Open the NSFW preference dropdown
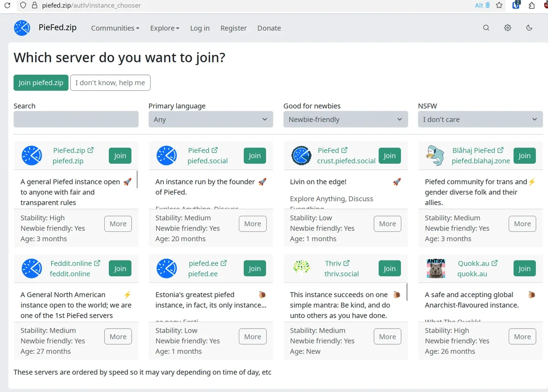This screenshot has width=548, height=392. point(480,120)
